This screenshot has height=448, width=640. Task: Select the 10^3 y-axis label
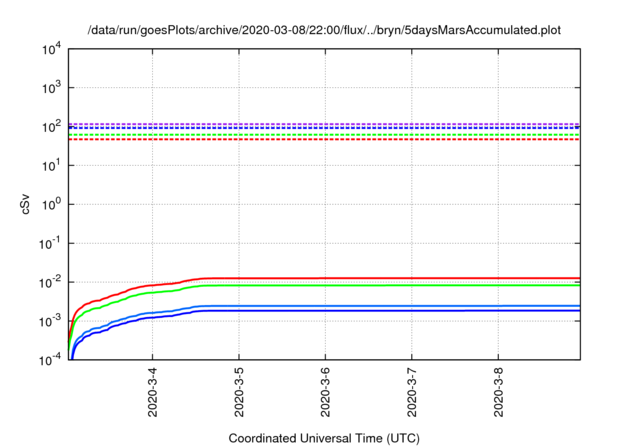click(52, 88)
